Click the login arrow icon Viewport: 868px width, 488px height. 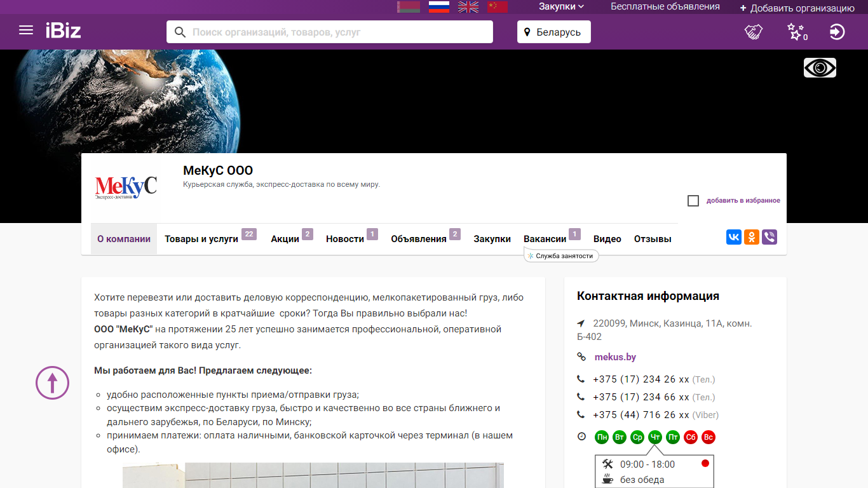click(x=837, y=32)
